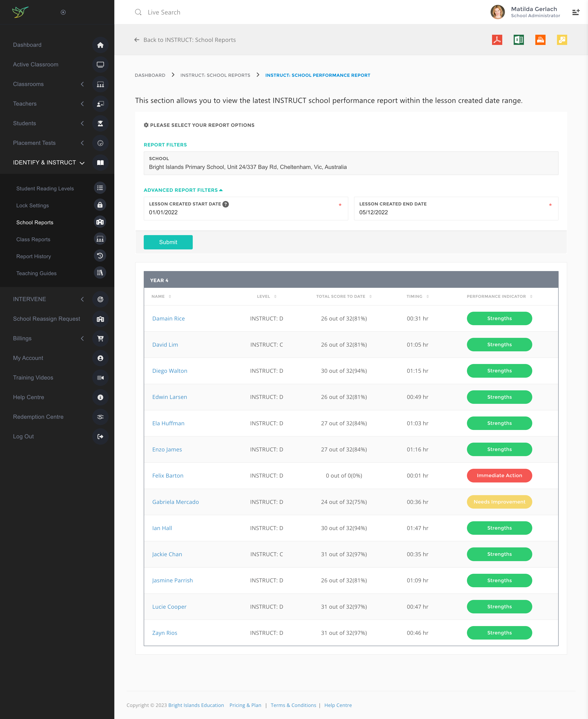
Task: Toggle sidebar pin radio icon
Action: click(63, 12)
